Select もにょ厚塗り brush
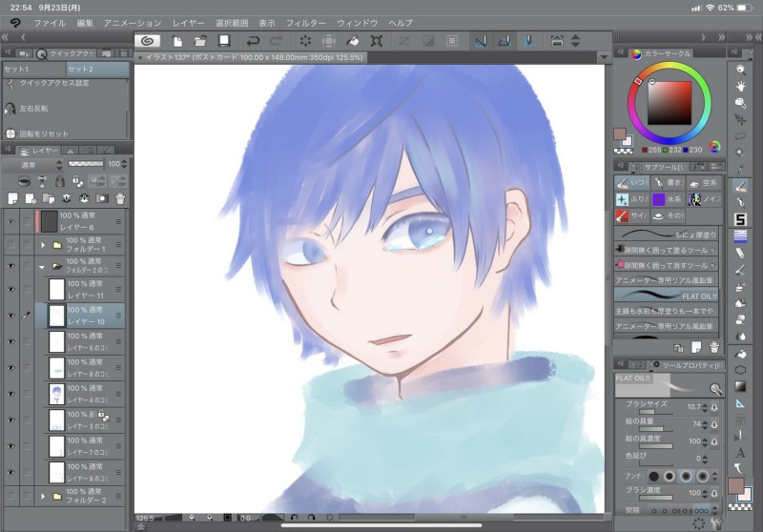Viewport: 763px width, 532px height. click(666, 235)
